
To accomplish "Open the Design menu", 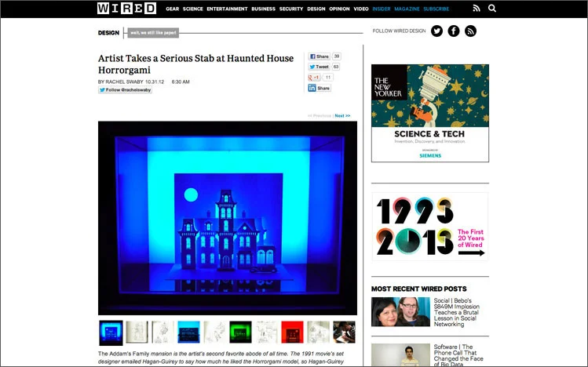I will (x=316, y=9).
